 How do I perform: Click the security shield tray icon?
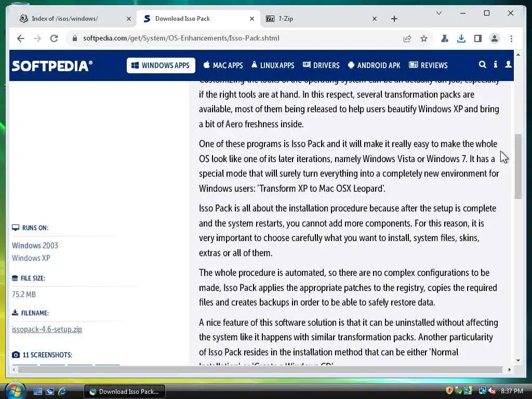pyautogui.click(x=449, y=391)
